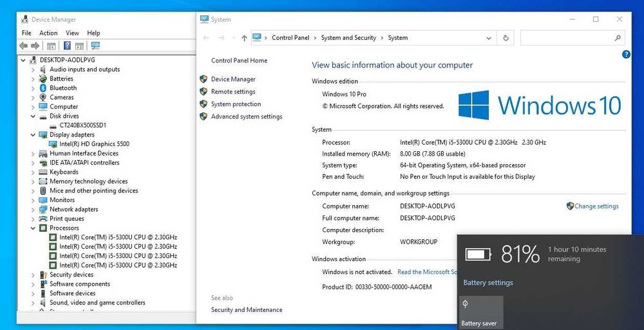
Task: Open File menu in Device Manager
Action: tap(26, 33)
